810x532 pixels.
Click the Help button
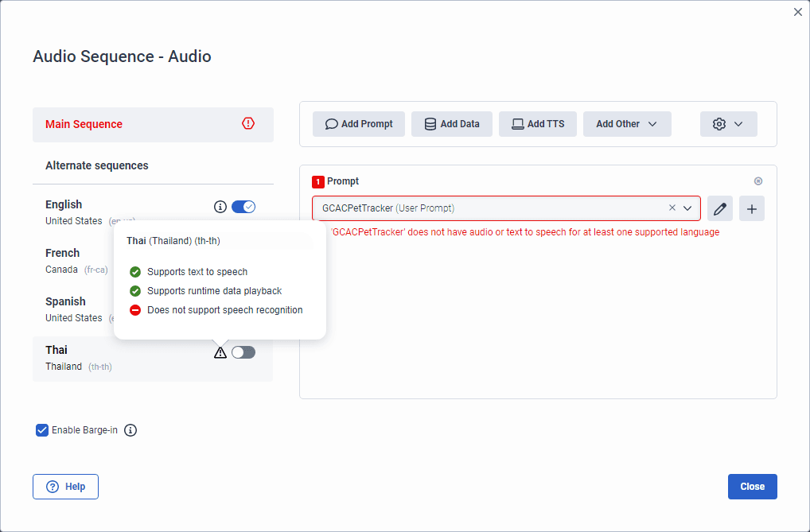pyautogui.click(x=65, y=486)
